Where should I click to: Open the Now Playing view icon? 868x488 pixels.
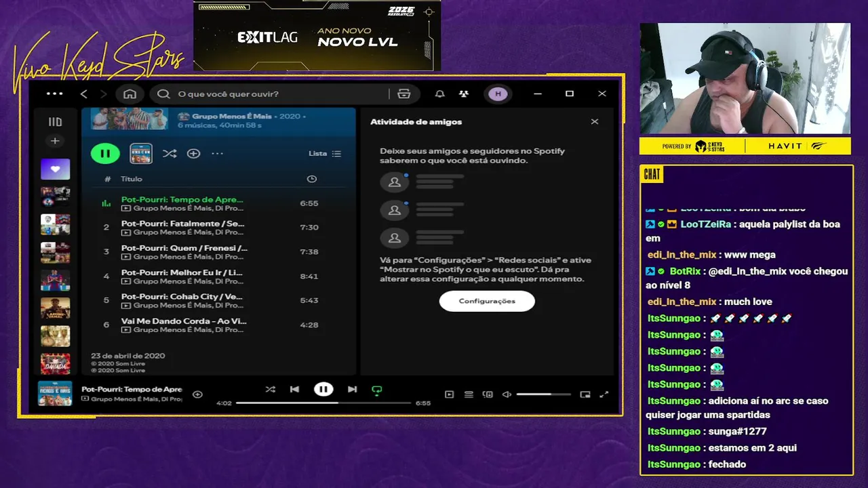coord(449,394)
